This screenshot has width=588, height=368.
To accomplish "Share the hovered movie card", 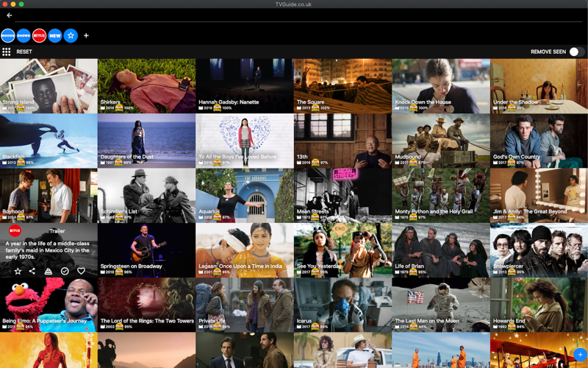I will 32,271.
